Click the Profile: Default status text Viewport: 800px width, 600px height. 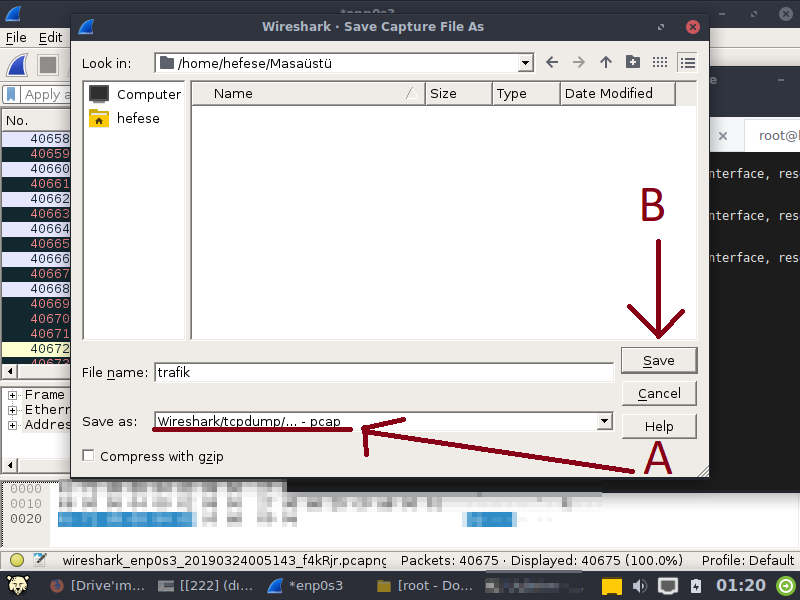(747, 560)
